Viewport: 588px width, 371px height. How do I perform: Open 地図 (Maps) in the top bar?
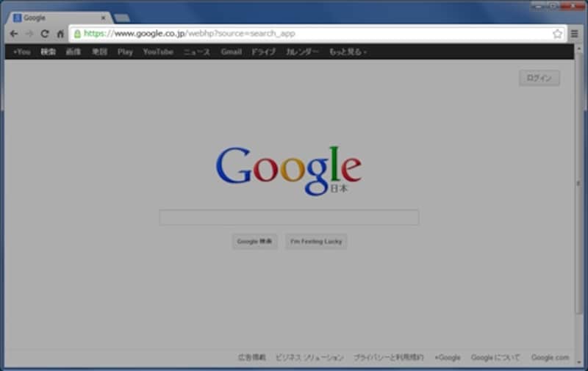pos(99,52)
